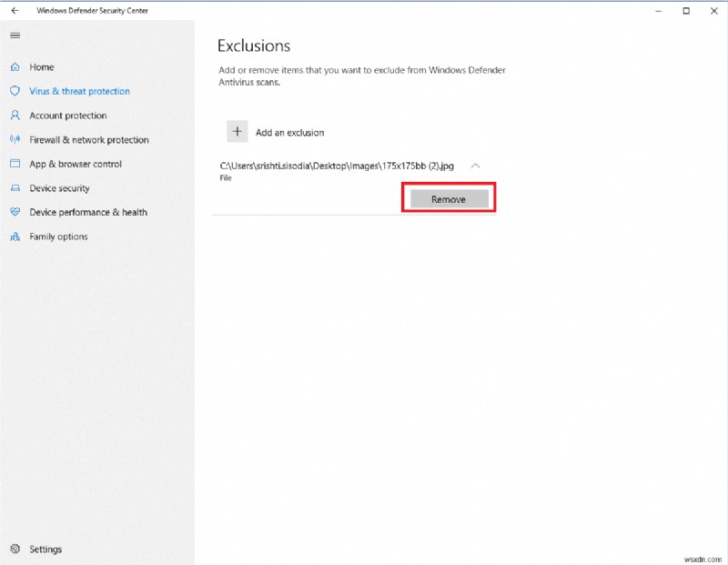Open Family options using its family icon
The image size is (728, 565).
[x=15, y=237]
